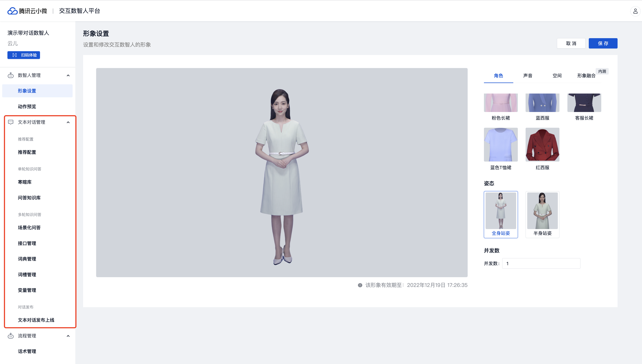Image resolution: width=642 pixels, height=364 pixels.
Task: Choose the 蓝西服 outfit thumbnail
Action: 542,103
